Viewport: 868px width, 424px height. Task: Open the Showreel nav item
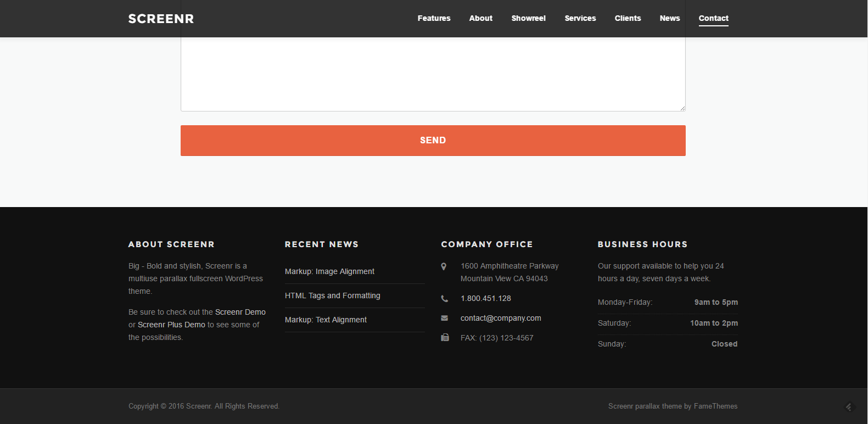click(x=528, y=18)
